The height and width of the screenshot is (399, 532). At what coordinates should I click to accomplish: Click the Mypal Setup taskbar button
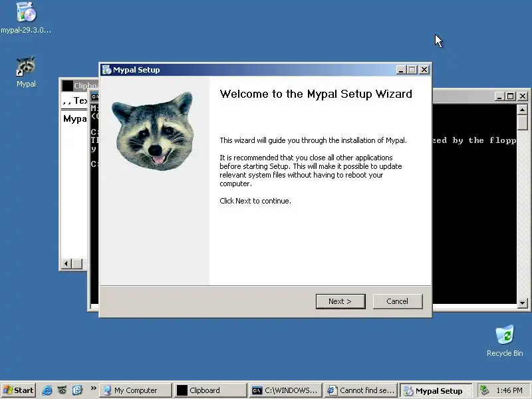click(436, 390)
